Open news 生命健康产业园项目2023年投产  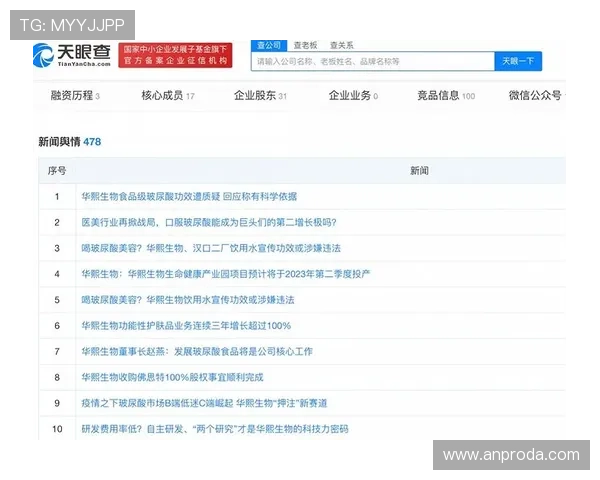pyautogui.click(x=226, y=274)
